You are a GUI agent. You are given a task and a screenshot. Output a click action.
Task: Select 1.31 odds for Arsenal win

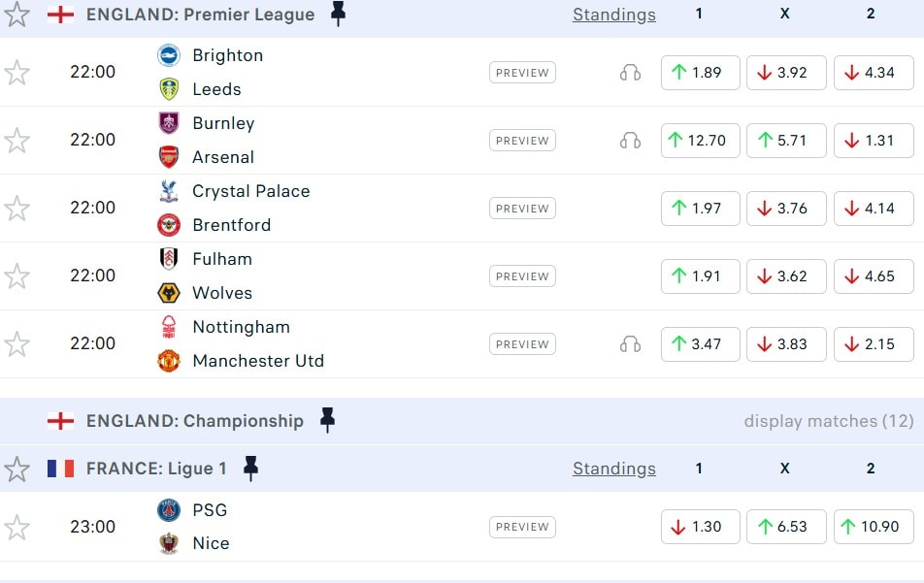pyautogui.click(x=874, y=141)
